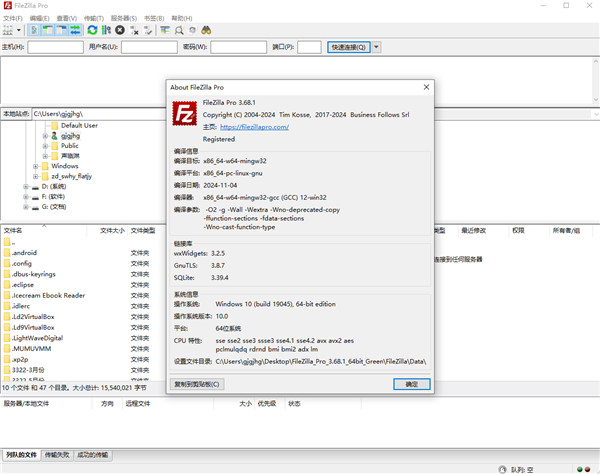Click the green Refresh file list icon

92,31
